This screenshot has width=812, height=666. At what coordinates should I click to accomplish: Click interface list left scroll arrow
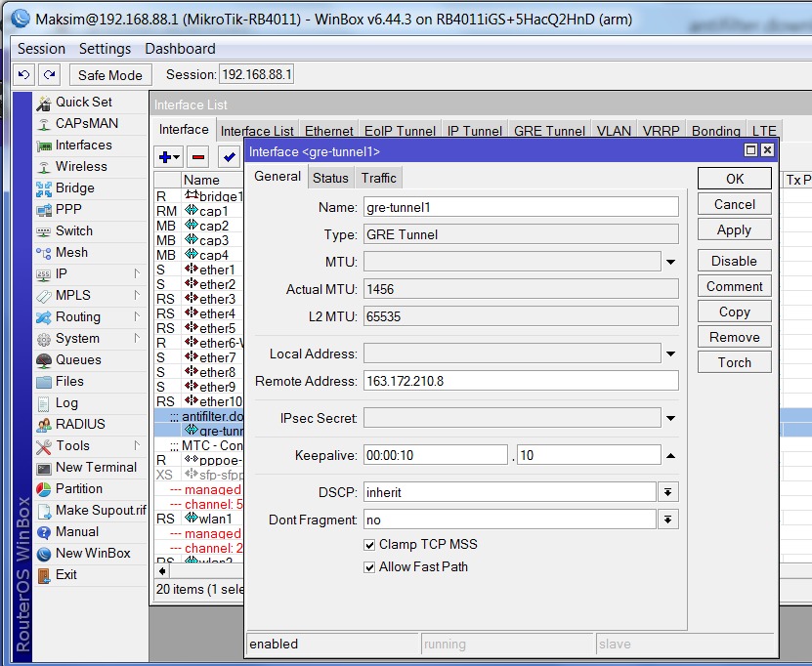[162, 571]
